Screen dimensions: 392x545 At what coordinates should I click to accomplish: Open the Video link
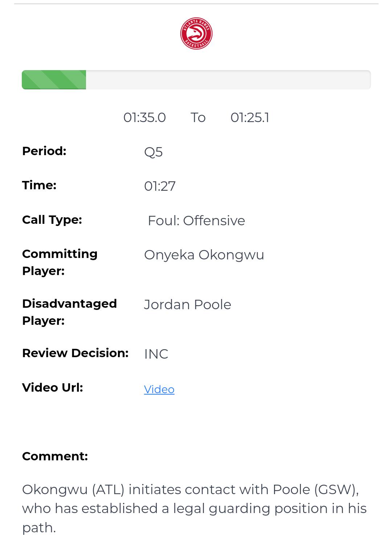pyautogui.click(x=159, y=389)
